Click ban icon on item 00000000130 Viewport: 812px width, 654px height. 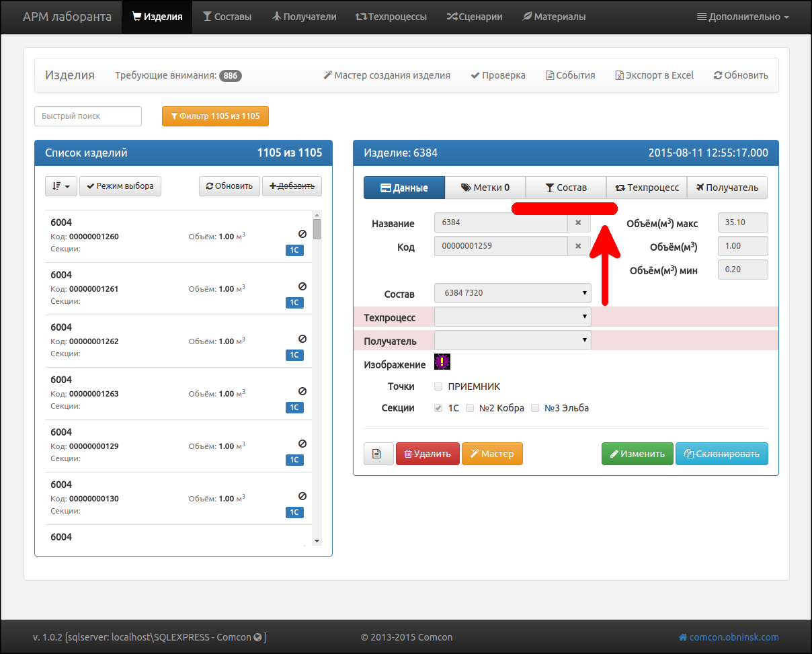302,496
